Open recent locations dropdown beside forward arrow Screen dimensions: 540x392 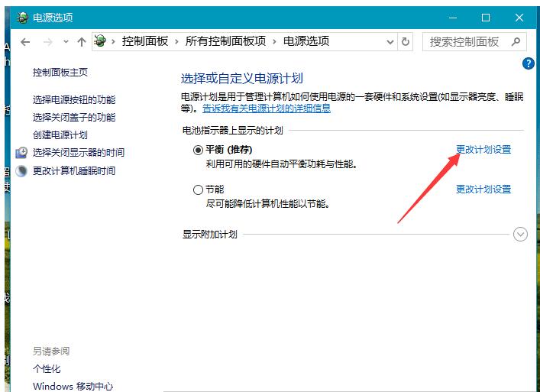coord(66,42)
